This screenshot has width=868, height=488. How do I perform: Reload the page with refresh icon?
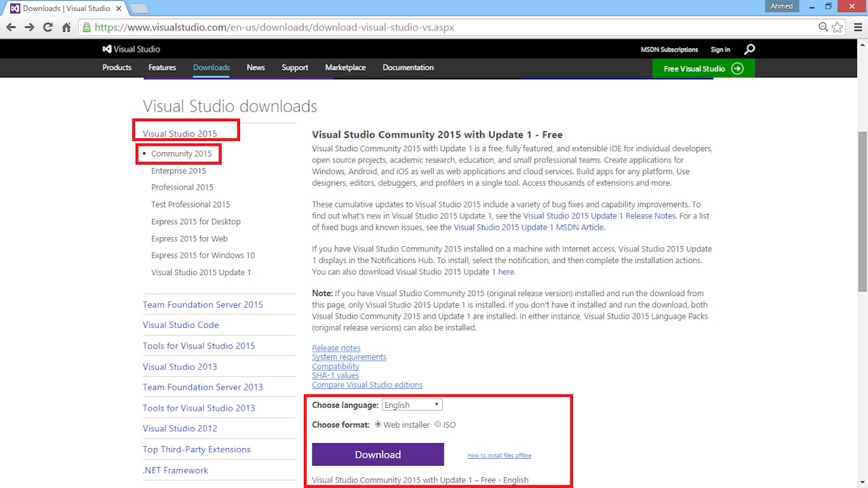coord(47,28)
